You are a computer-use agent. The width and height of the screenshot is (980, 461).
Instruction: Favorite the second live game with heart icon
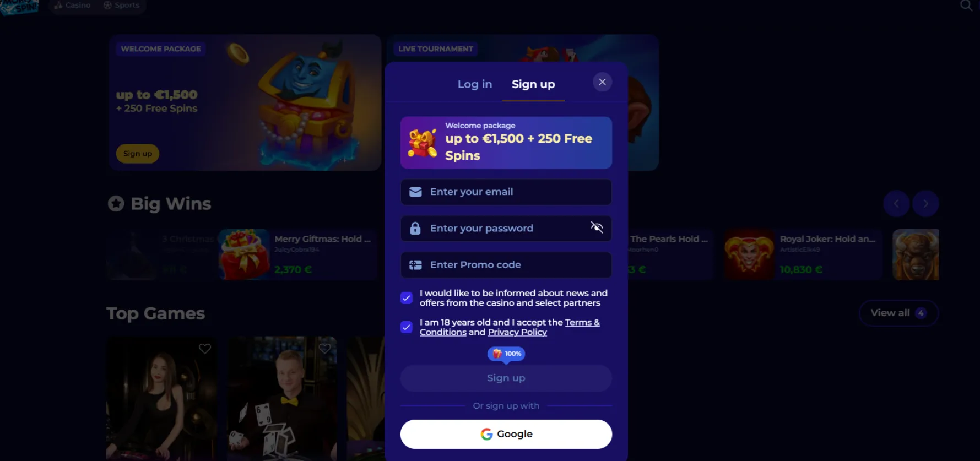(325, 349)
